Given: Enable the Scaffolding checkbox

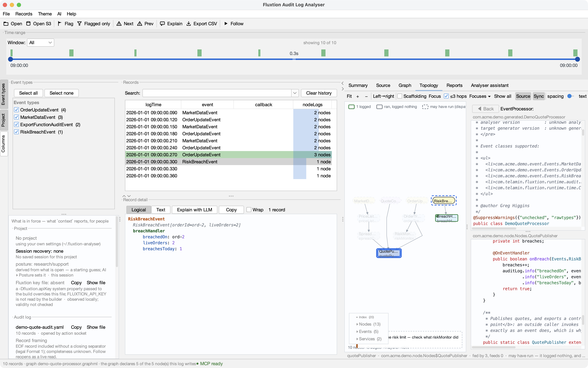Looking at the screenshot, I should (x=400, y=96).
